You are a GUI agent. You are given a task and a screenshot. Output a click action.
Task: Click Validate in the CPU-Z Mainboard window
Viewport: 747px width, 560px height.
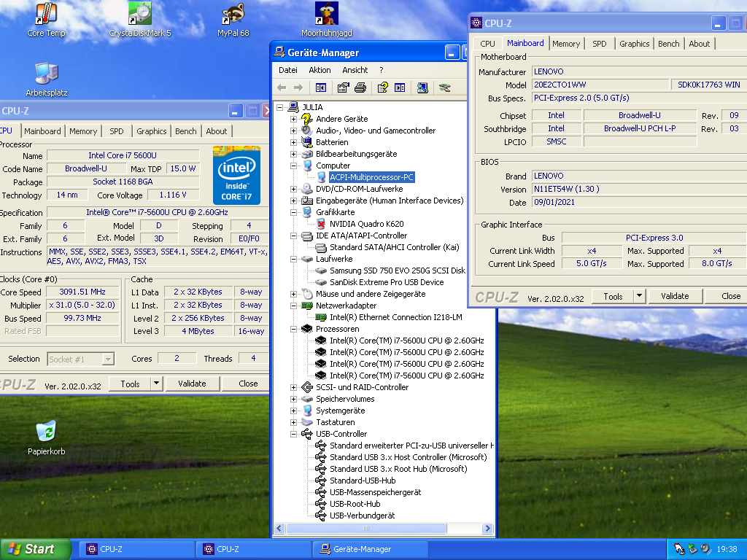[x=674, y=296]
